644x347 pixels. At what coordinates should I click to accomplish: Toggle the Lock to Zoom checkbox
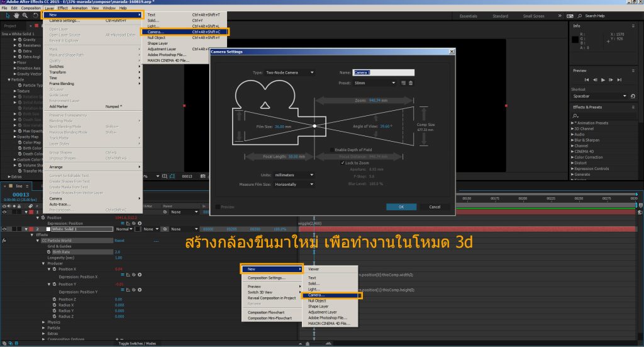coord(343,162)
